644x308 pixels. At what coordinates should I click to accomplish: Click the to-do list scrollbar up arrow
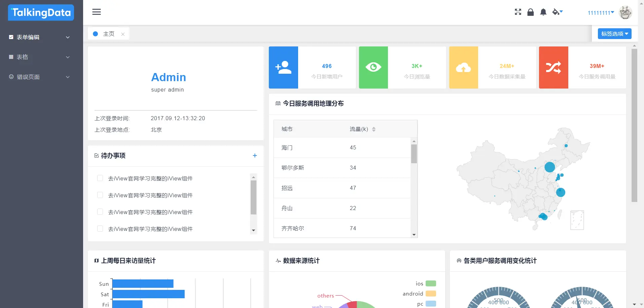point(254,177)
